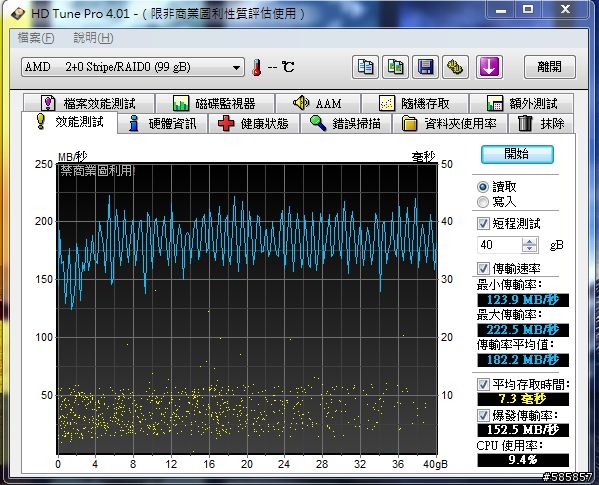
Task: Switch to the 抹除 tab
Action: pos(541,123)
